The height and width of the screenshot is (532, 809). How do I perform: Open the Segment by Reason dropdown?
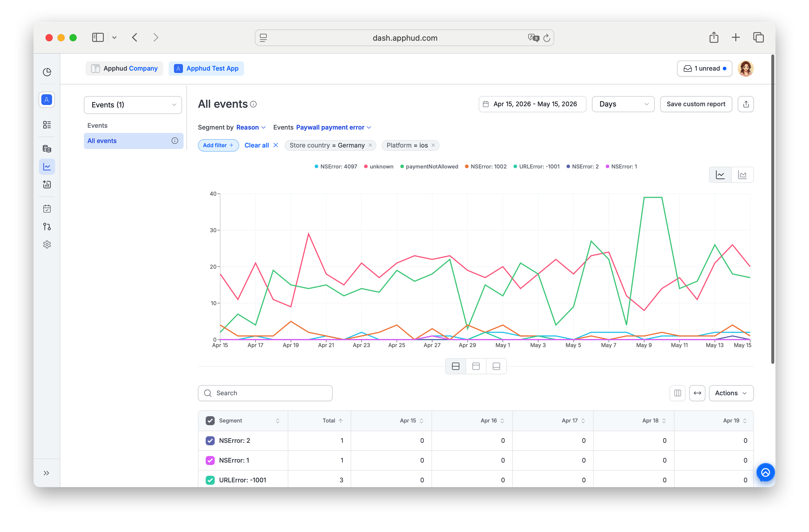[x=251, y=127]
